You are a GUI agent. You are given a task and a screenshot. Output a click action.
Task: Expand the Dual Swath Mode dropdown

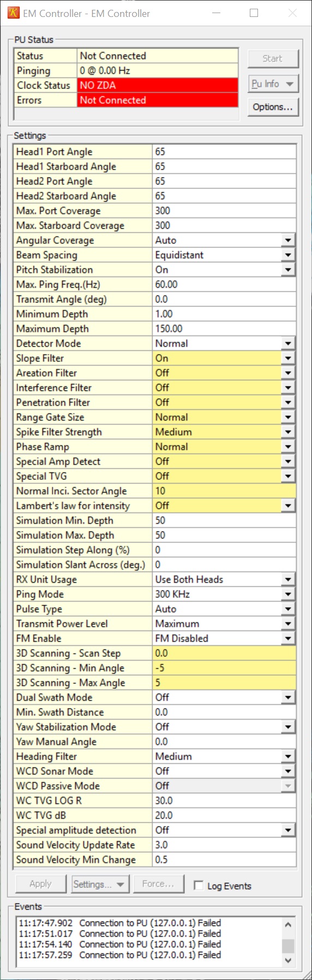(288, 698)
